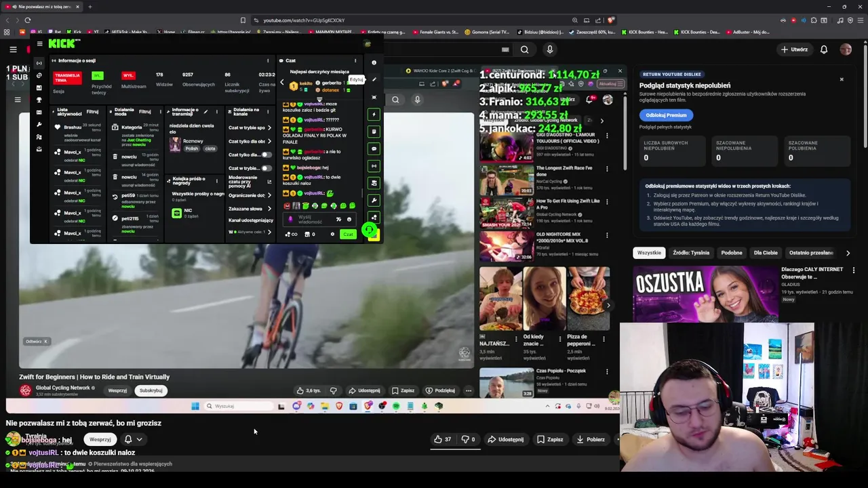Open the Czat panel three-dot menu
This screenshot has width=868, height=488.
click(x=355, y=60)
